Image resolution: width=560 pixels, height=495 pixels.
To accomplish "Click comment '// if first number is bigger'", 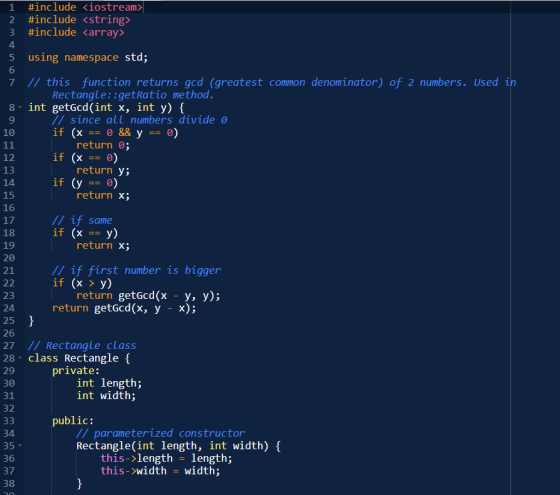I will coord(136,270).
